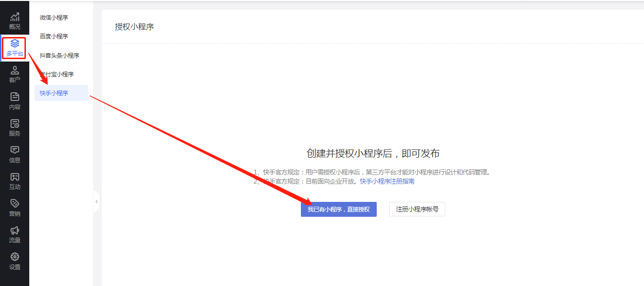Select 百度小程序 in the submenu

(x=54, y=37)
